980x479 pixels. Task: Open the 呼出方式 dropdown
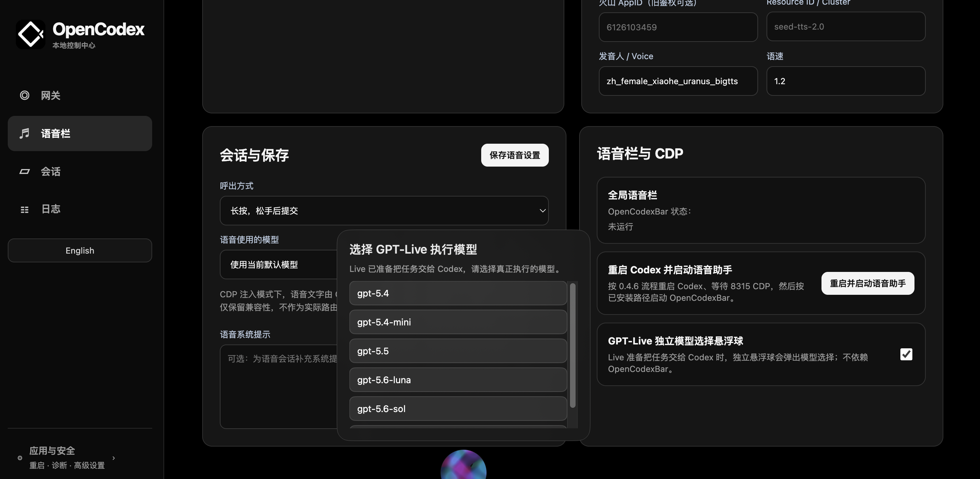384,210
